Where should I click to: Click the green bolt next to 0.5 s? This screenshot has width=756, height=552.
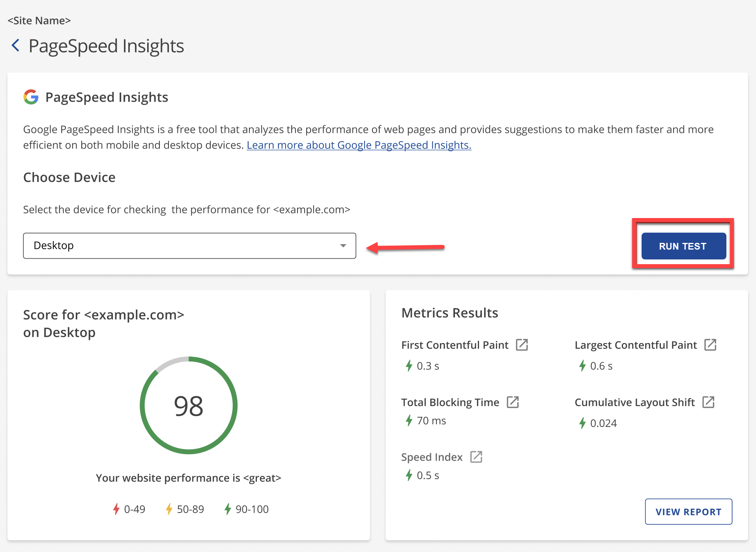(409, 476)
